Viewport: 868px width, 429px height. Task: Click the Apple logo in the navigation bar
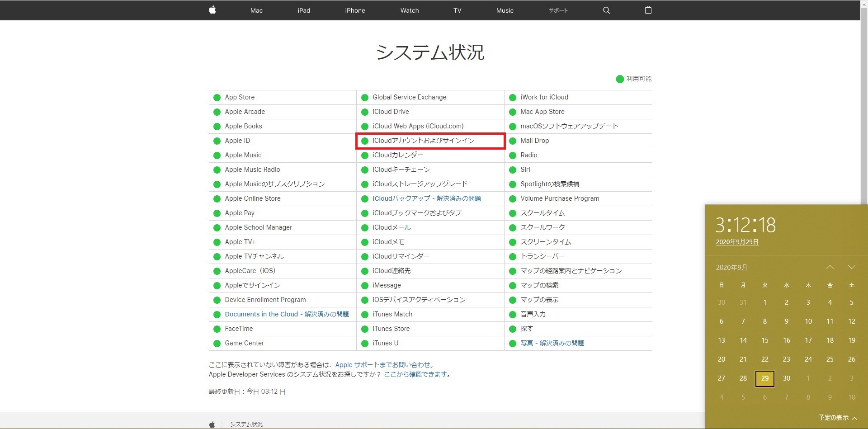tap(212, 10)
